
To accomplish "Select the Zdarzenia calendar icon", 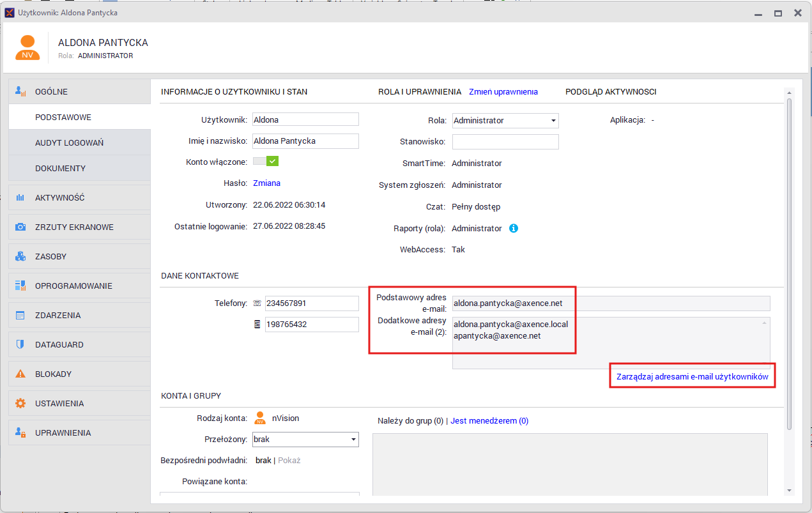I will click(x=20, y=316).
